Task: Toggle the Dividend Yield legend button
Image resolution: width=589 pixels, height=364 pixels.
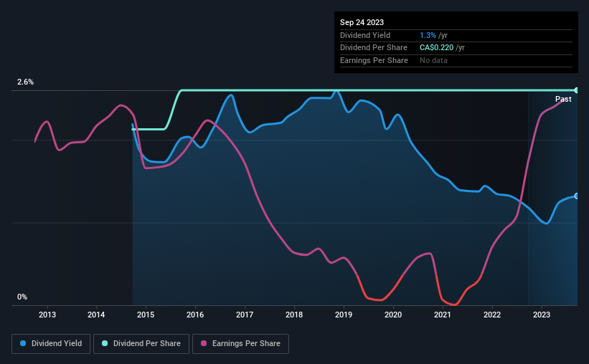Action: click(x=51, y=344)
